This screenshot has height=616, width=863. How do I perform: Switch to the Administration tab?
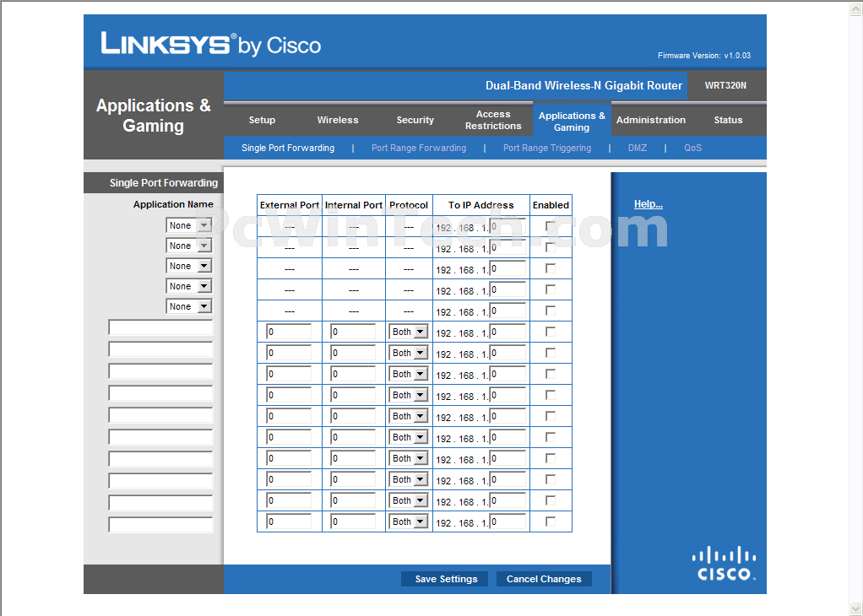pos(650,120)
